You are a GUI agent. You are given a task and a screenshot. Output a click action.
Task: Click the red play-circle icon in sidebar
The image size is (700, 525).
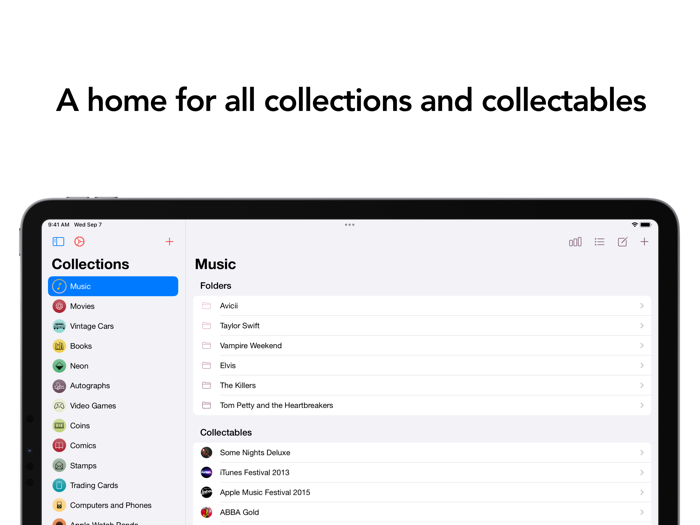pos(79,242)
